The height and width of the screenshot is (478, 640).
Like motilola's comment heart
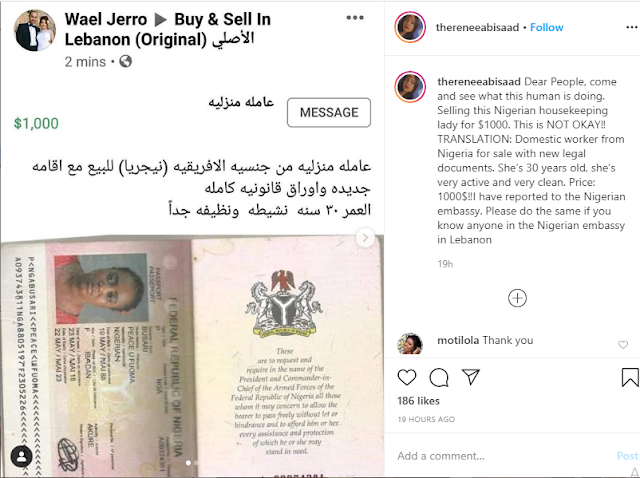tap(623, 345)
